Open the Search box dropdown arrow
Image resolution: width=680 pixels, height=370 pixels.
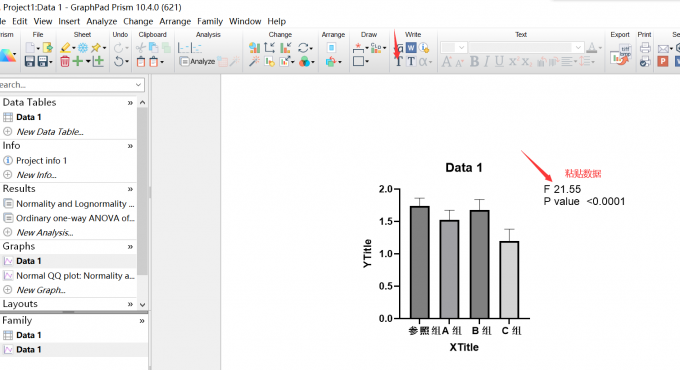pyautogui.click(x=138, y=85)
